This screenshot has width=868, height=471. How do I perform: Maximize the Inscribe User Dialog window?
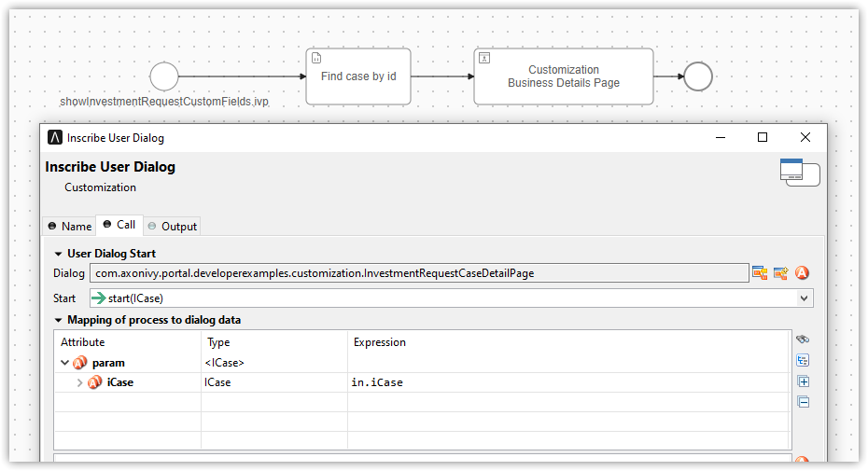(763, 137)
